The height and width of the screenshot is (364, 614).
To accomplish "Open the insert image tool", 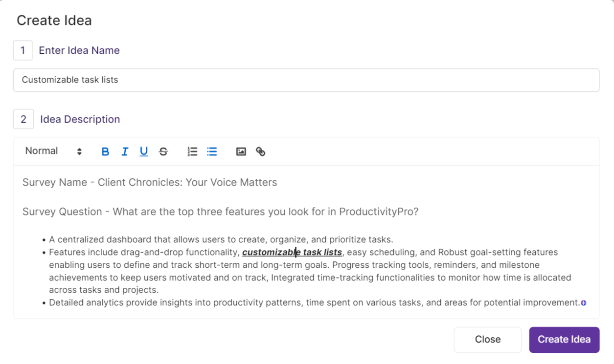I will coord(241,151).
